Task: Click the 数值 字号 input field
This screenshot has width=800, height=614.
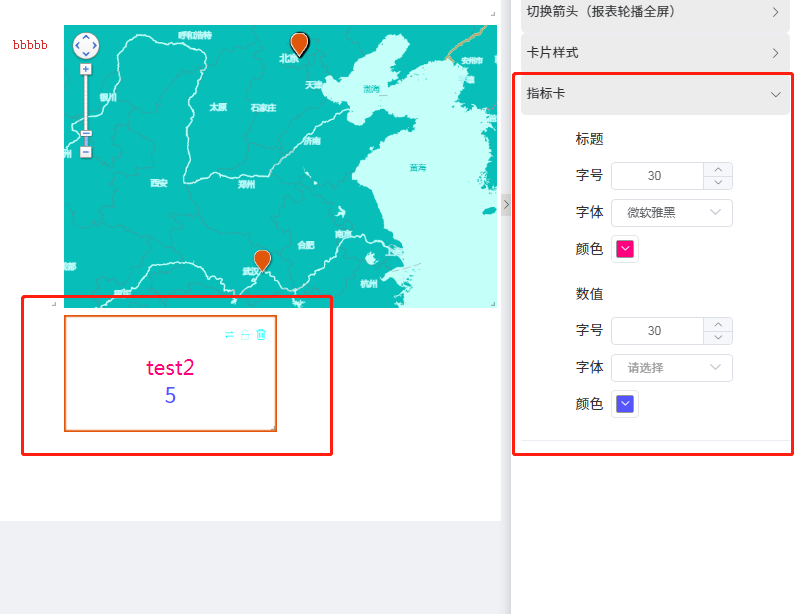Action: click(x=657, y=331)
